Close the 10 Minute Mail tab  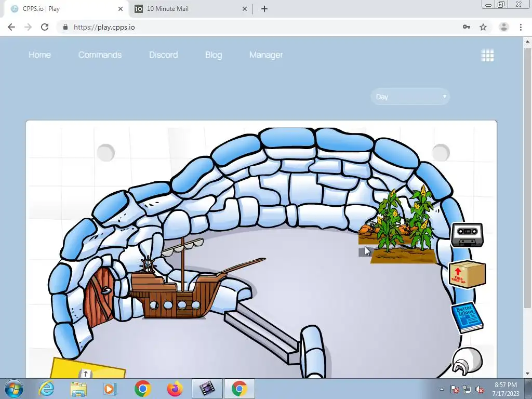pyautogui.click(x=245, y=9)
